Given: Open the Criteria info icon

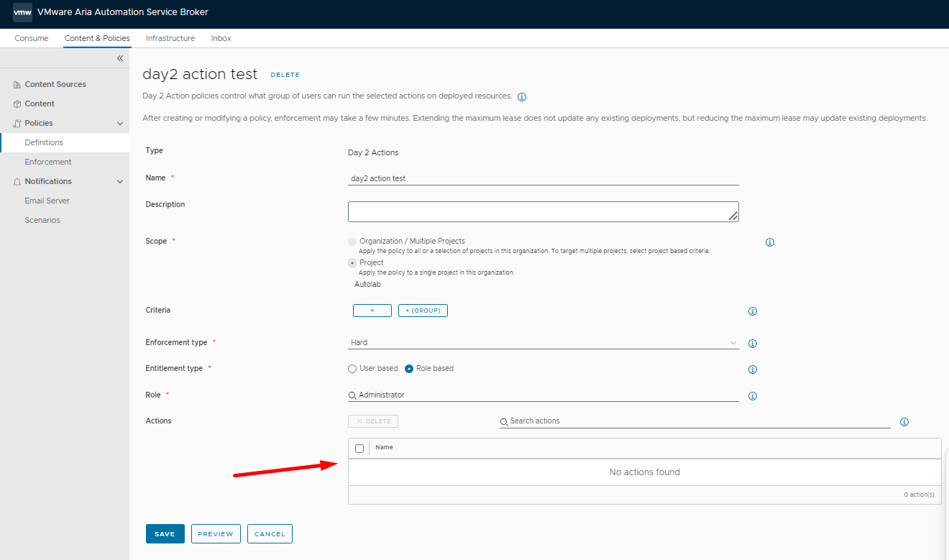Looking at the screenshot, I should pyautogui.click(x=753, y=311).
